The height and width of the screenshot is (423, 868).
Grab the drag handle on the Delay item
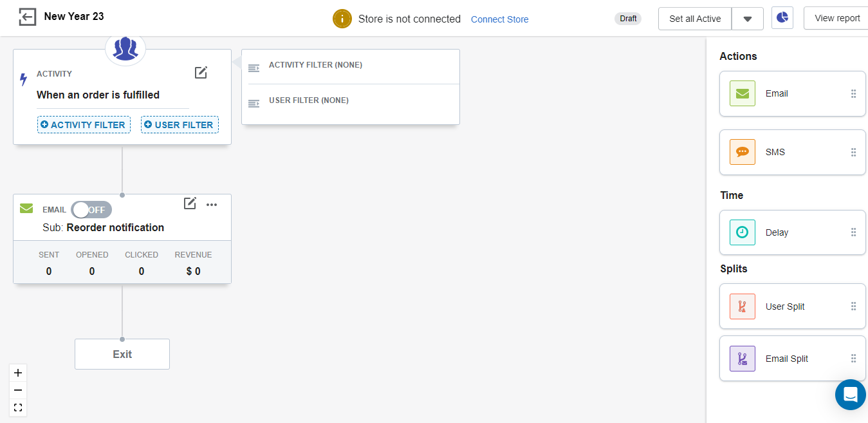(854, 232)
